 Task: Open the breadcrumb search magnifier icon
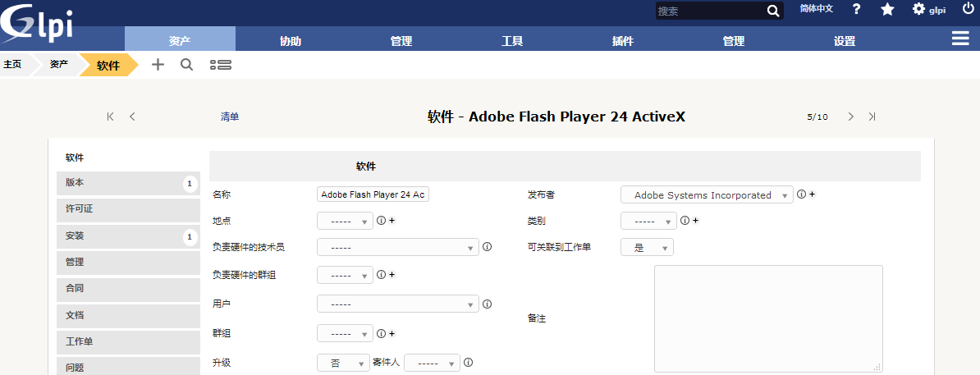point(186,64)
